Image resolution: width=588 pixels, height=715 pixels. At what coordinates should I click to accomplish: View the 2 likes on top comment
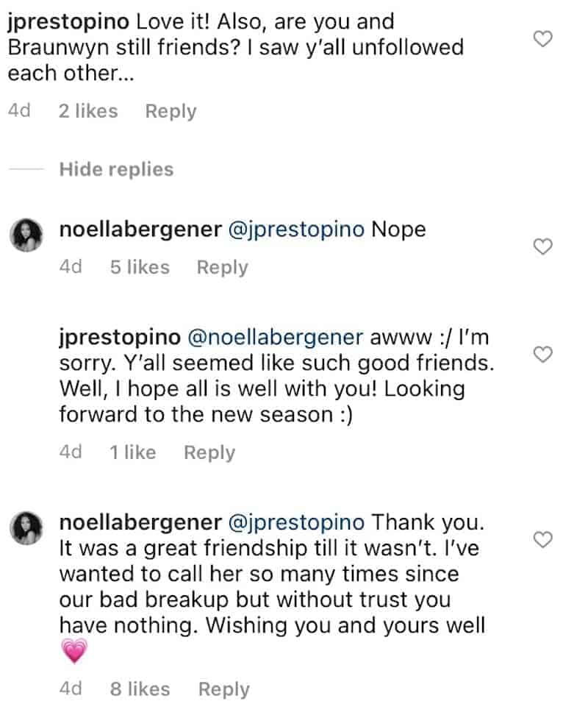[x=88, y=111]
